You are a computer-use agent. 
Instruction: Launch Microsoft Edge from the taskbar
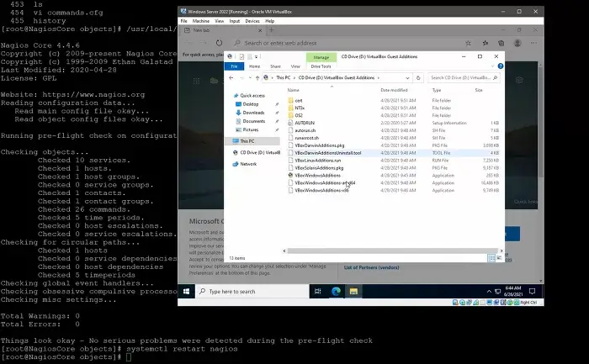(x=335, y=291)
